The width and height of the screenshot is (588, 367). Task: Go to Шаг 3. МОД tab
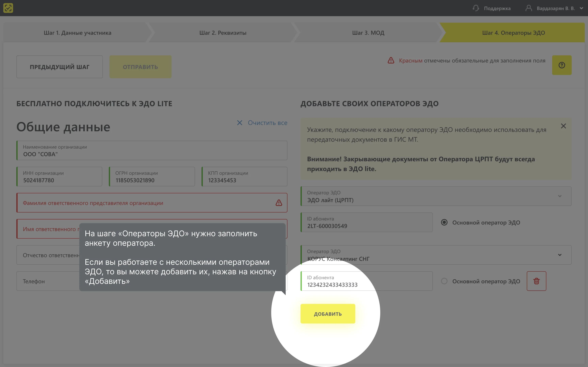(x=368, y=33)
